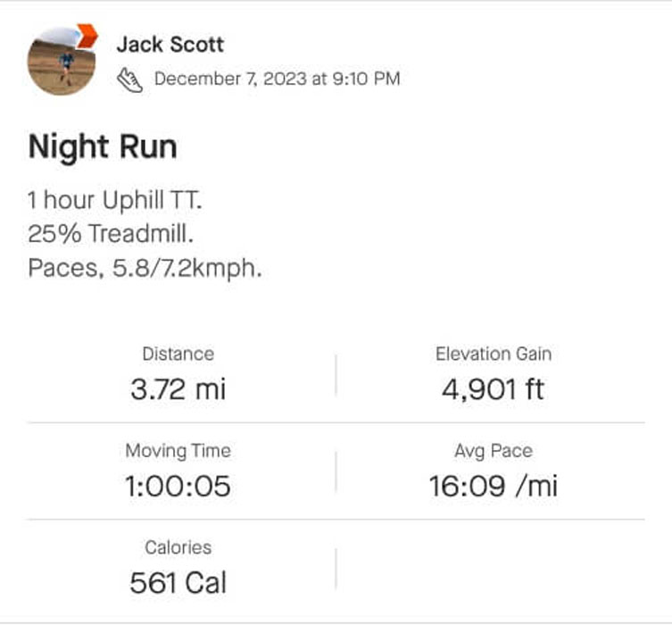Click the December 7, 2023 timestamp
Image resolution: width=672 pixels, height=625 pixels.
tap(277, 79)
